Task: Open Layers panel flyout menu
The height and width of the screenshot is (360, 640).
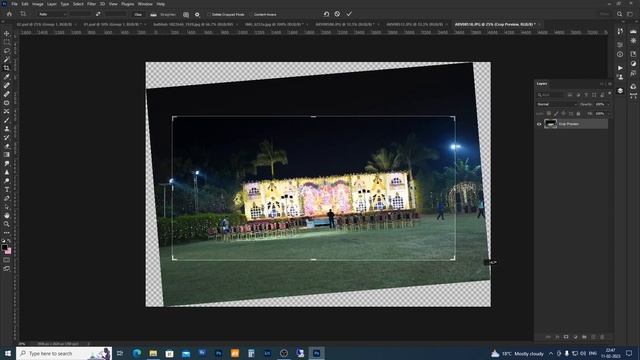Action: (610, 84)
